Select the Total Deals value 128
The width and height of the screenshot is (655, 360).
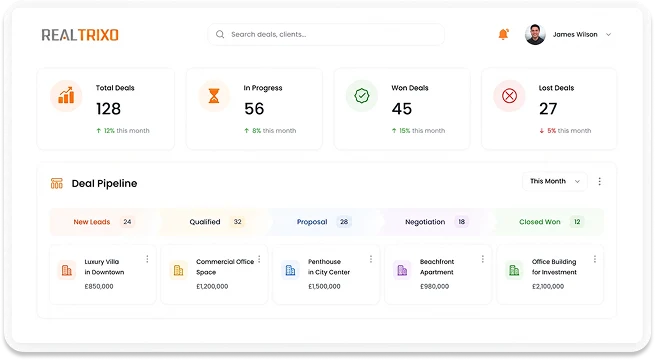pos(108,109)
